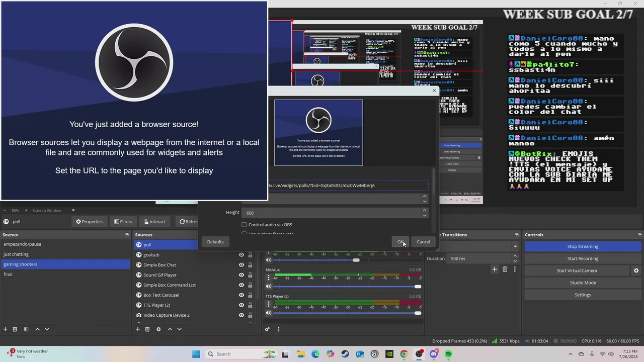Pop out the Scenes dock icon
The image size is (644, 362).
127,235
